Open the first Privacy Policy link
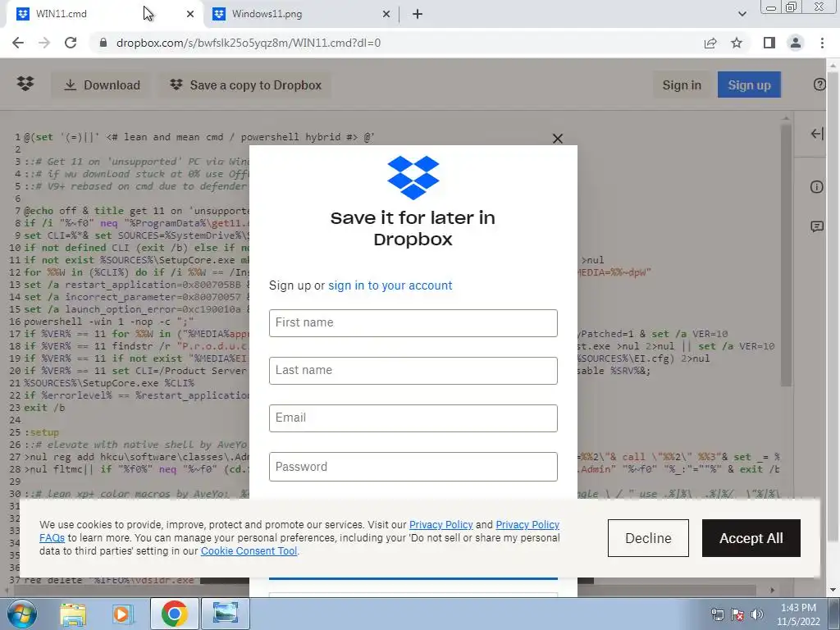This screenshot has width=840, height=630. tap(441, 525)
